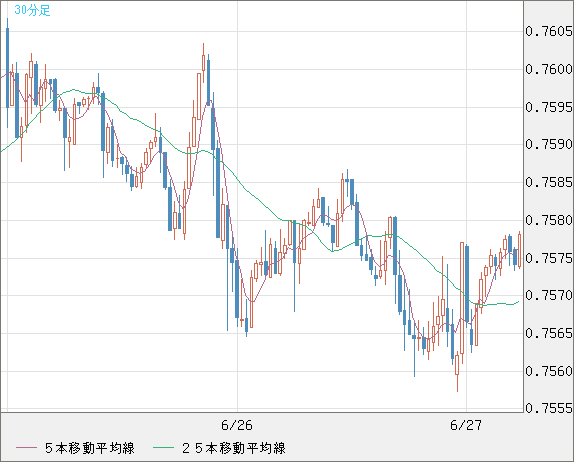Click the 0.7580 price axis label
Viewport: 574px width, 462px height.
click(x=548, y=220)
